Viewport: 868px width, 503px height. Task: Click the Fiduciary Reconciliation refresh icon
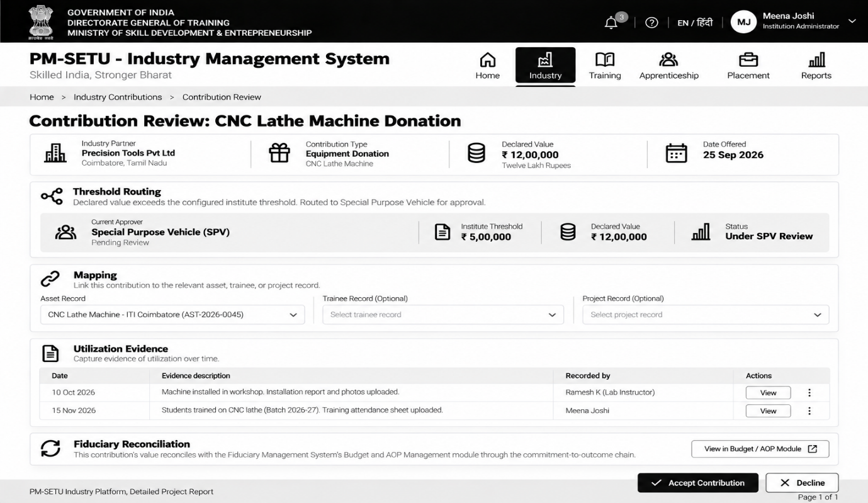50,448
